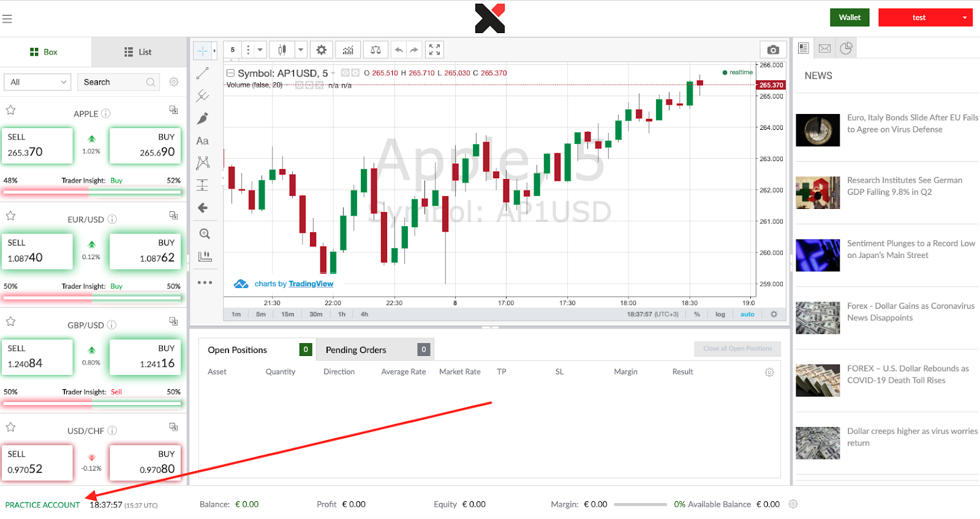Open chart style dropdown next to candles
This screenshot has height=519, width=980.
coord(301,50)
